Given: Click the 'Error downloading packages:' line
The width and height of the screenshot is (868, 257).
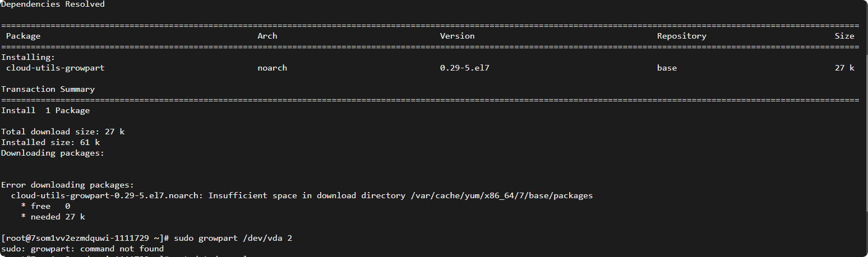Looking at the screenshot, I should point(67,185).
